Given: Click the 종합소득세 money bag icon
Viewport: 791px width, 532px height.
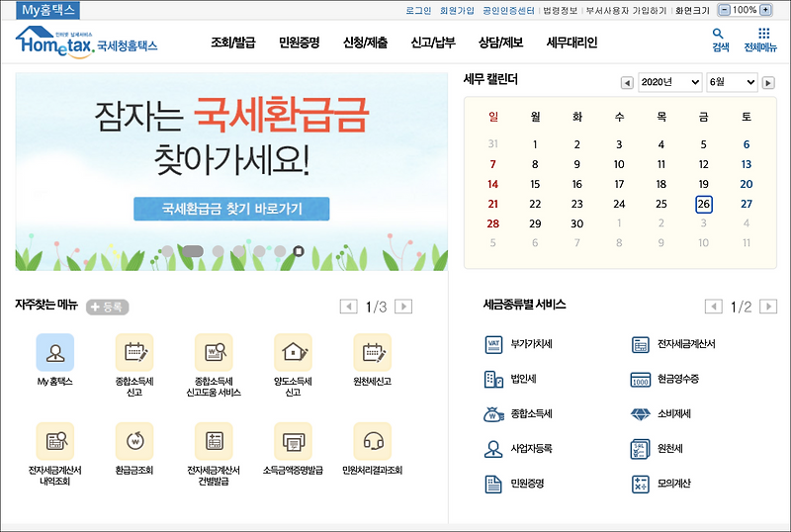Looking at the screenshot, I should pos(493,414).
